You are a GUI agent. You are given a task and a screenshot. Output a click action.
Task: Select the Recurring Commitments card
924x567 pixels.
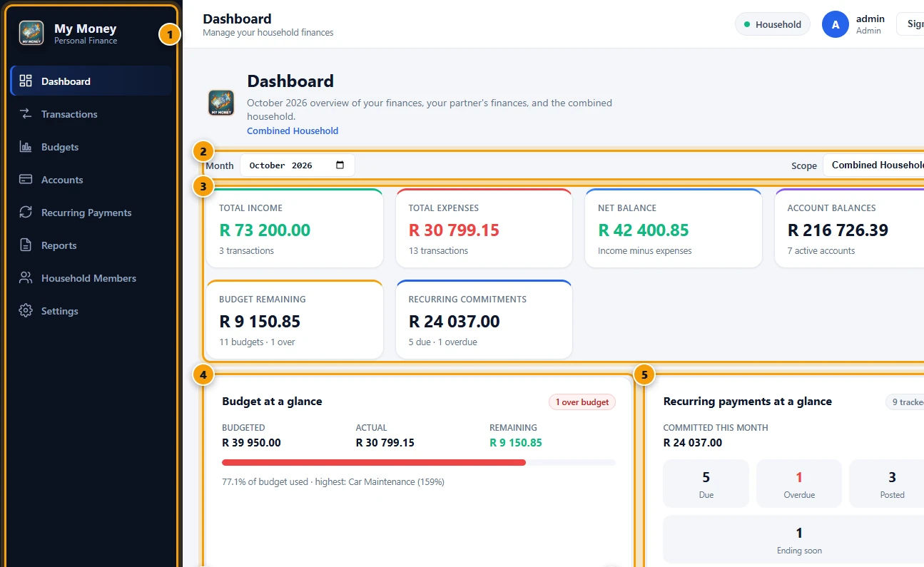[484, 320]
